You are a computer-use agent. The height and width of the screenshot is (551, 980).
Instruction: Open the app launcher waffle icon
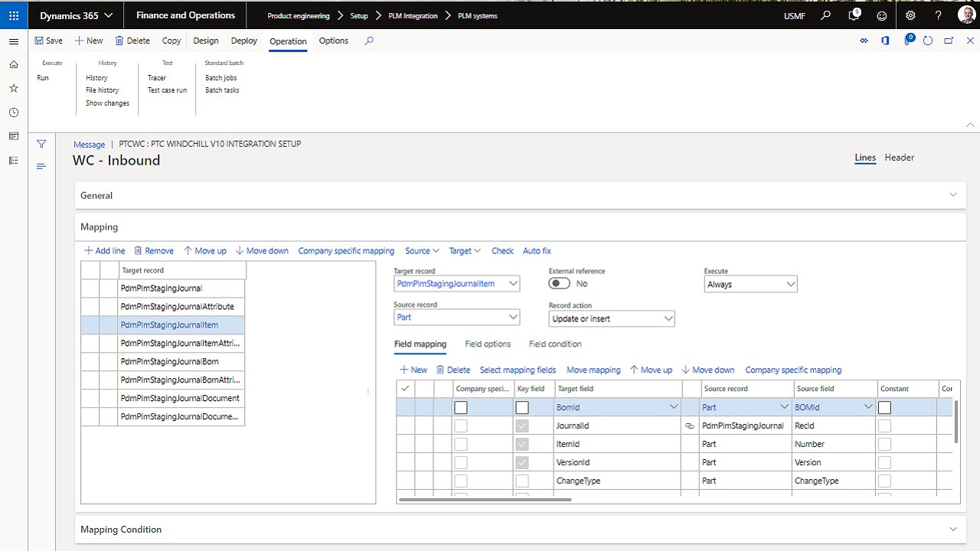pyautogui.click(x=14, y=15)
